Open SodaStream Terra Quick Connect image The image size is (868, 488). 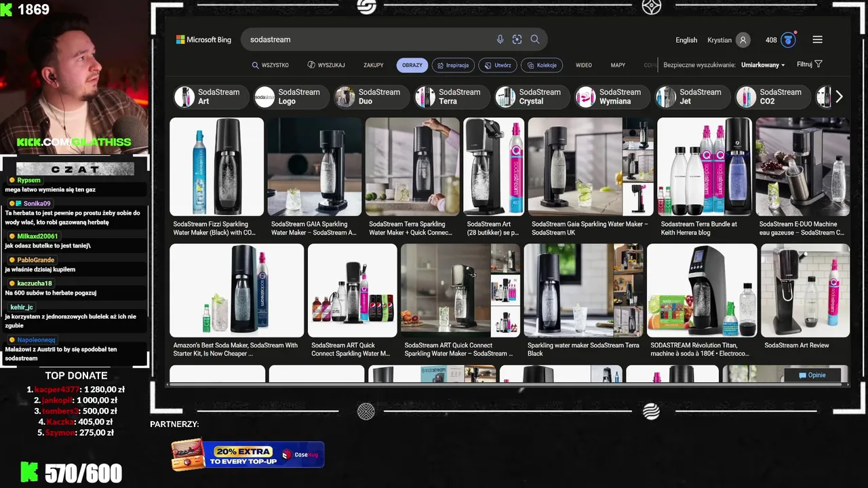pyautogui.click(x=412, y=167)
